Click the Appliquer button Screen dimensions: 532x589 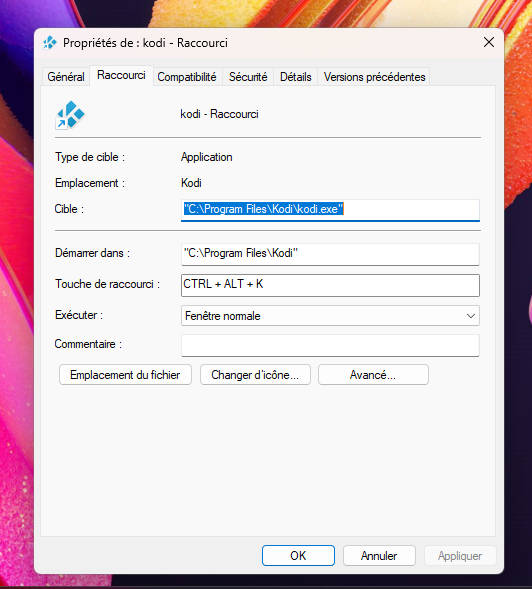(460, 555)
